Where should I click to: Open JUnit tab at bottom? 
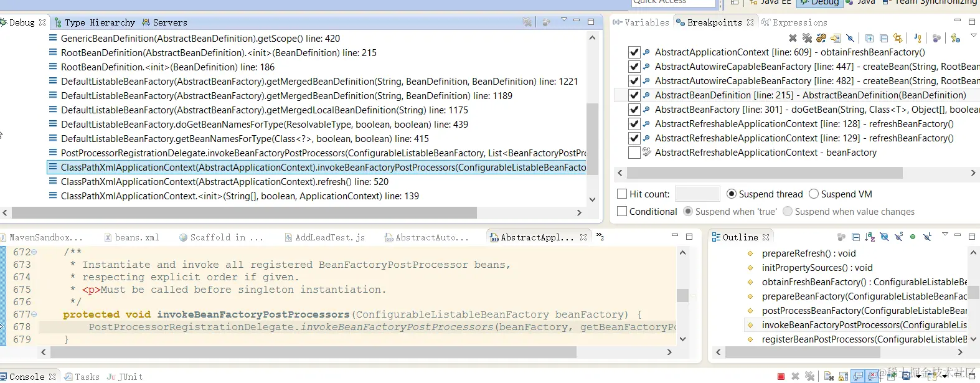point(125,377)
